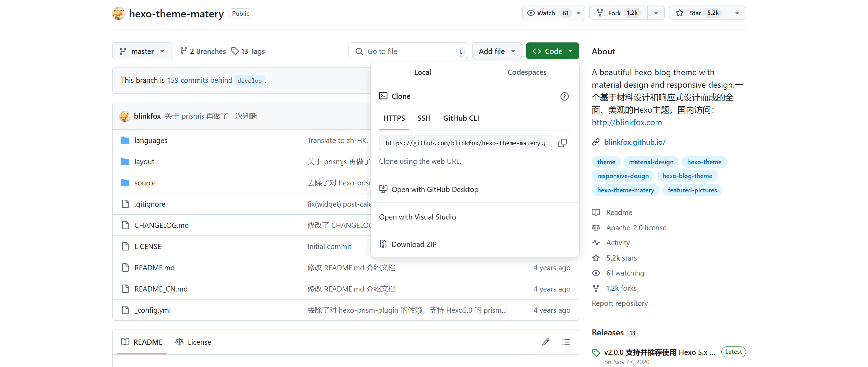The width and height of the screenshot is (868, 367).
Task: Open the README tab
Action: [142, 342]
